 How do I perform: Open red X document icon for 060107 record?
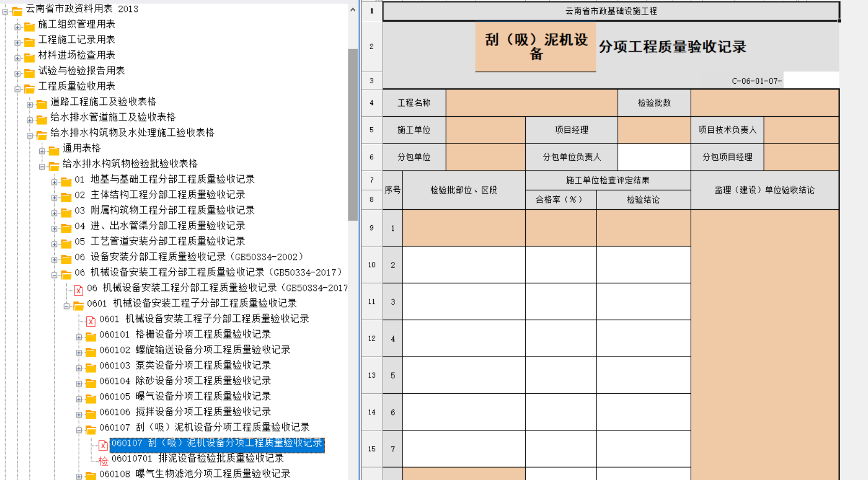pos(103,445)
